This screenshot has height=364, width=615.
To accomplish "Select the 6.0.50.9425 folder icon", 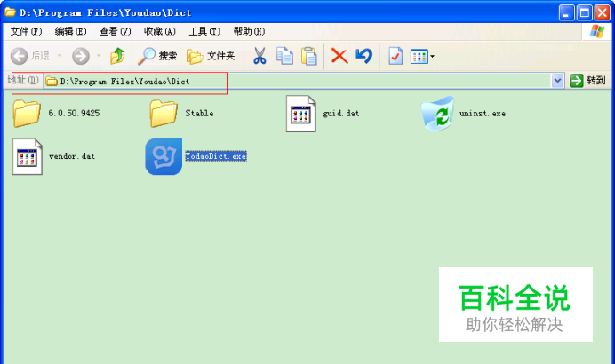I will tap(27, 114).
